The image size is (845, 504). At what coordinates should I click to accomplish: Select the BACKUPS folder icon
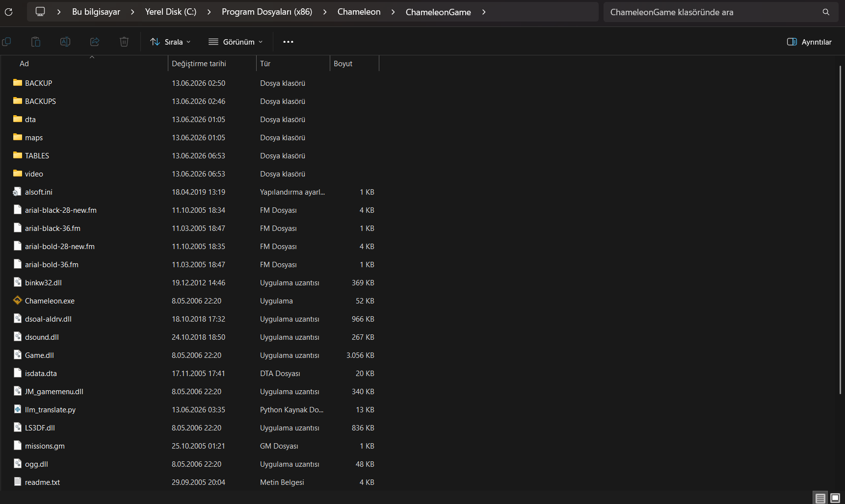(18, 101)
